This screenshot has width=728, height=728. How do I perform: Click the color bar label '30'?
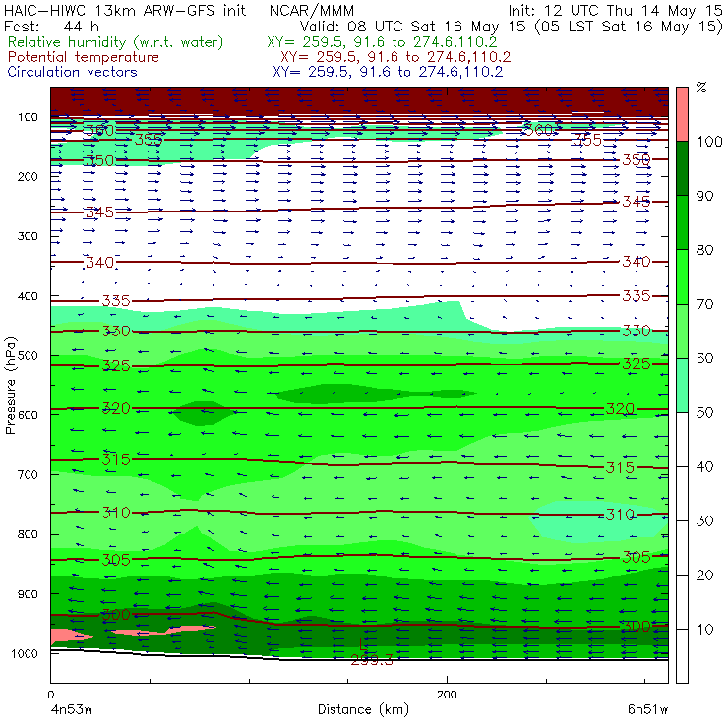pos(704,521)
